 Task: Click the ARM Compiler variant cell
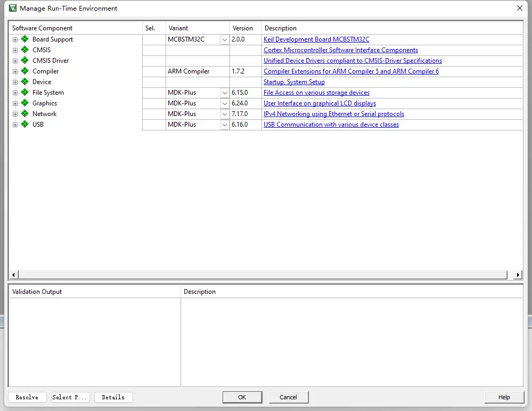pos(198,71)
